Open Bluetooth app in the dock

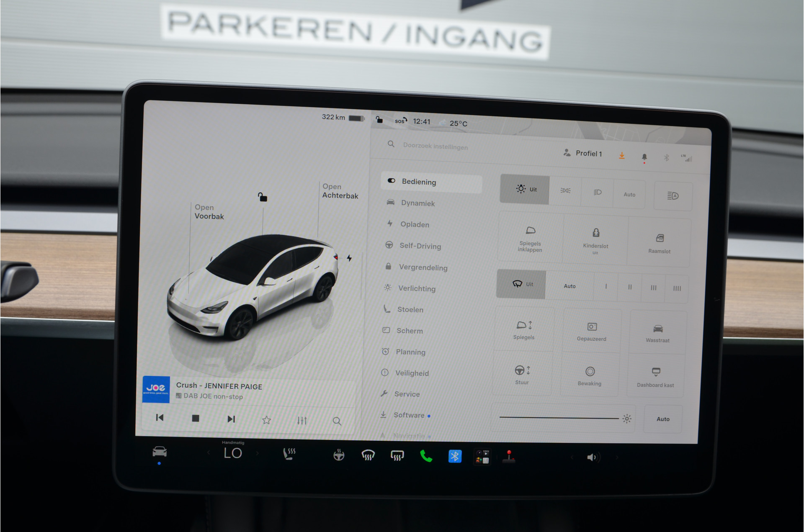tap(455, 456)
